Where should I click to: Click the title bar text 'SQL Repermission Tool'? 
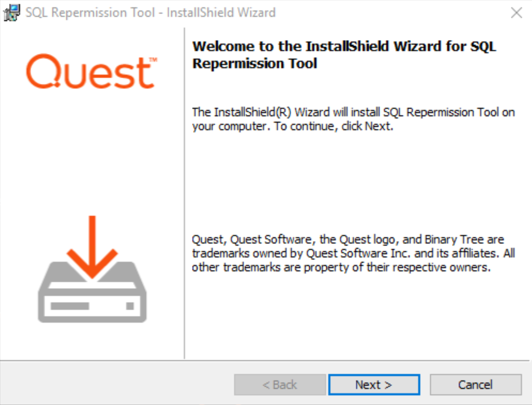[90, 13]
